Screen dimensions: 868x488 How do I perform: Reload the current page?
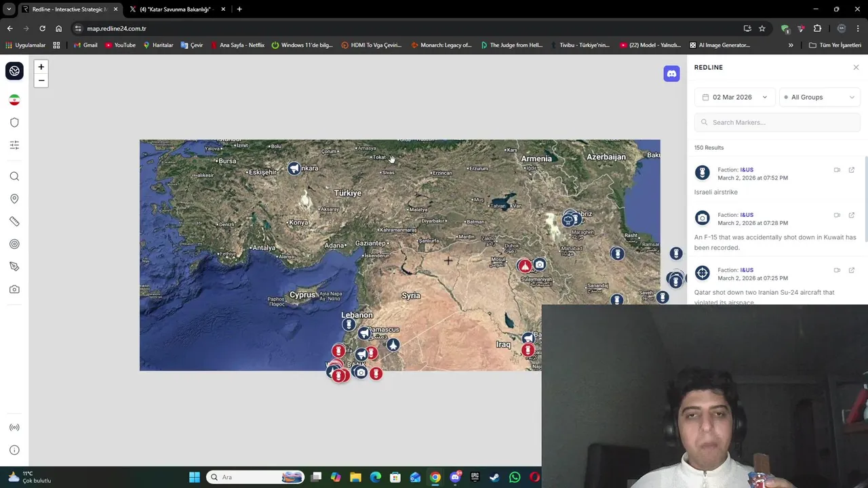42,28
